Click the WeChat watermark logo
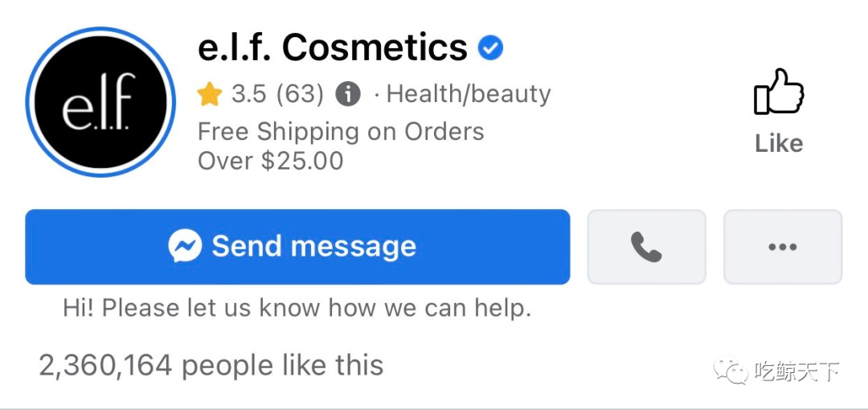868x410 pixels. click(x=731, y=371)
